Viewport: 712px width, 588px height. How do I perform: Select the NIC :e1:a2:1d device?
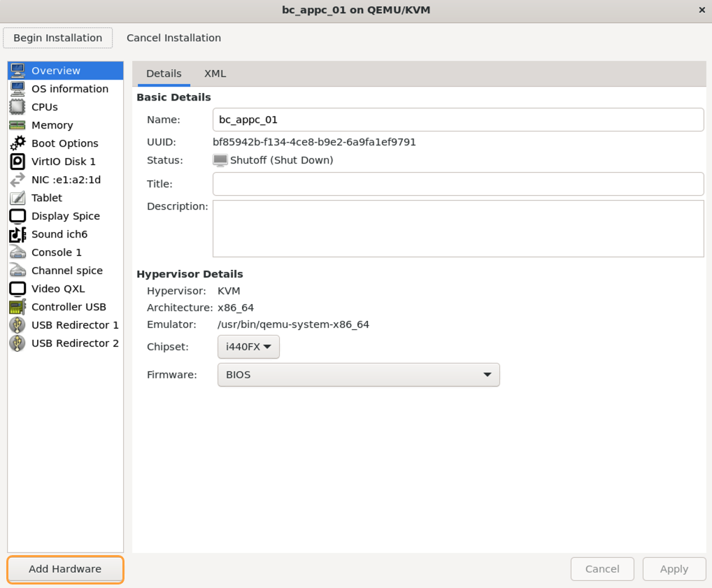[66, 180]
